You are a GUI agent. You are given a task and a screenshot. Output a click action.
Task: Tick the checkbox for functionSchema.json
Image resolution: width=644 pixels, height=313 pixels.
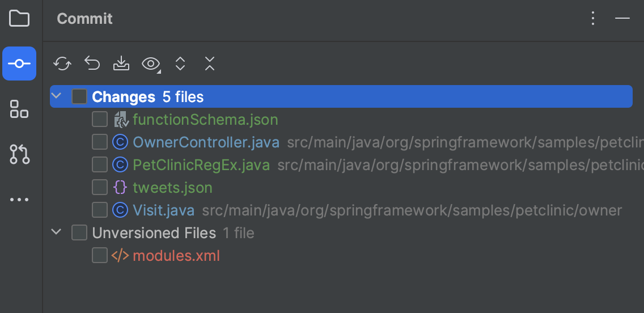click(100, 120)
